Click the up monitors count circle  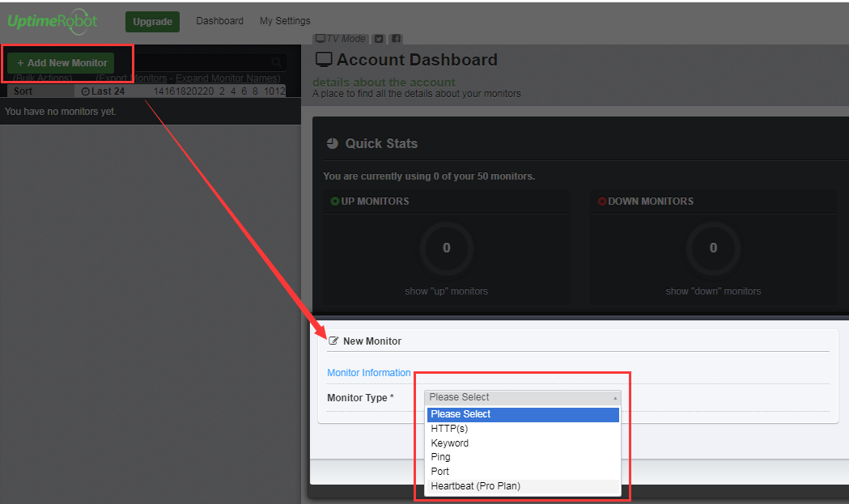pyautogui.click(x=447, y=248)
